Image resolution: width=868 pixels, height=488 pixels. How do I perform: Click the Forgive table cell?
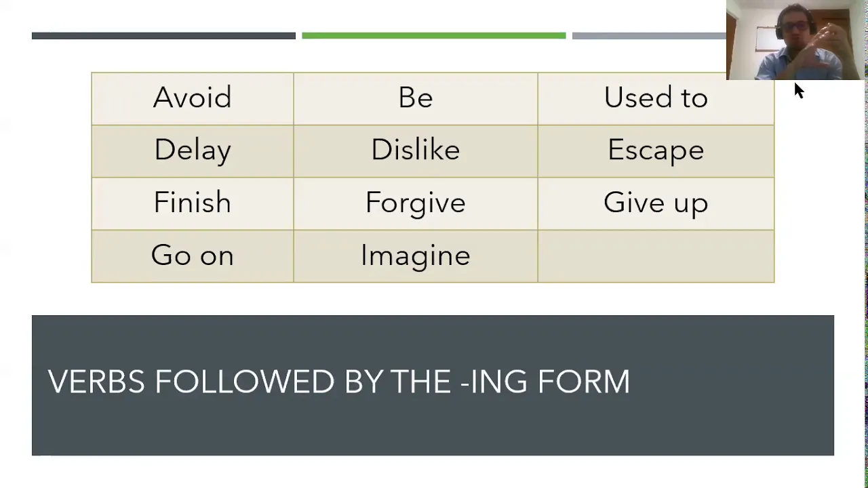point(416,203)
